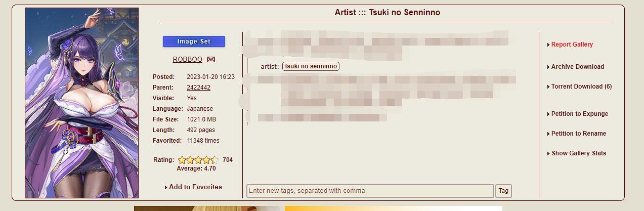Screen dimensions: 644x211
Task: Click the arrow icon beside Report Gallery
Action: point(548,45)
